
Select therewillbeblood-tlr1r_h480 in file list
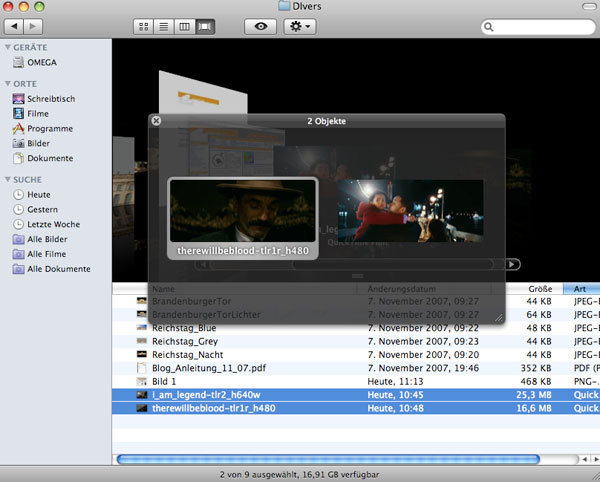356,408
